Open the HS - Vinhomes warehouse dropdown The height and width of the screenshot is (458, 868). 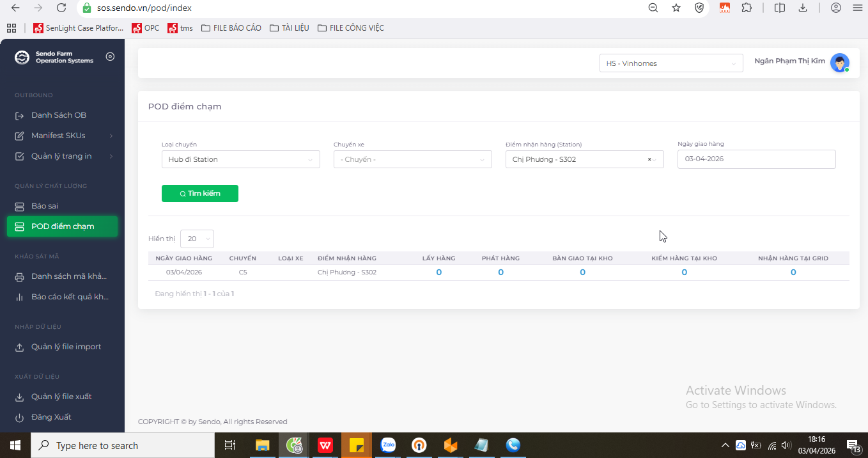(x=671, y=63)
